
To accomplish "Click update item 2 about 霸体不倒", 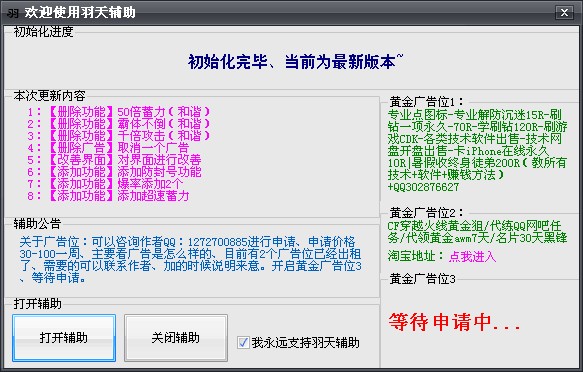I will click(119, 124).
